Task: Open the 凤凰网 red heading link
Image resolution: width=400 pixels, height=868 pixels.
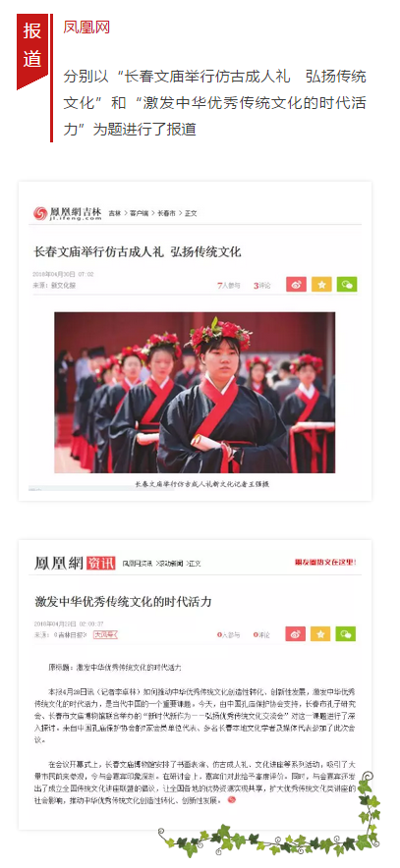Action: [86, 27]
